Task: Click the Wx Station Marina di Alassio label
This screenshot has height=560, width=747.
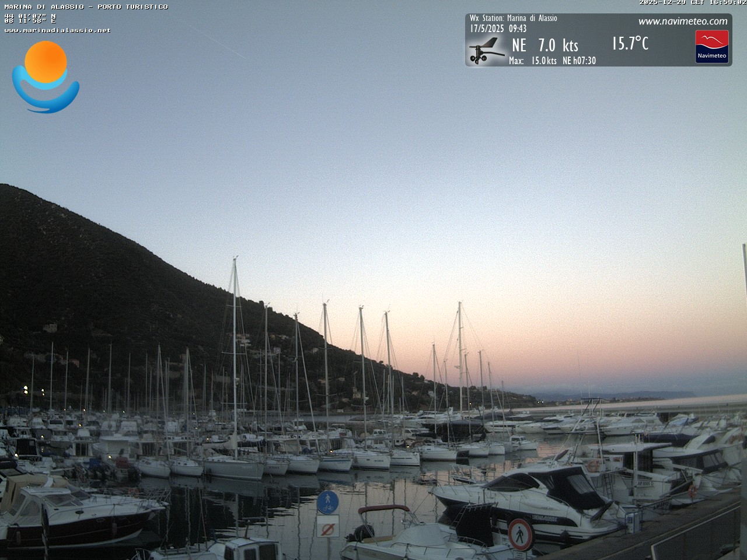Action: coord(513,18)
